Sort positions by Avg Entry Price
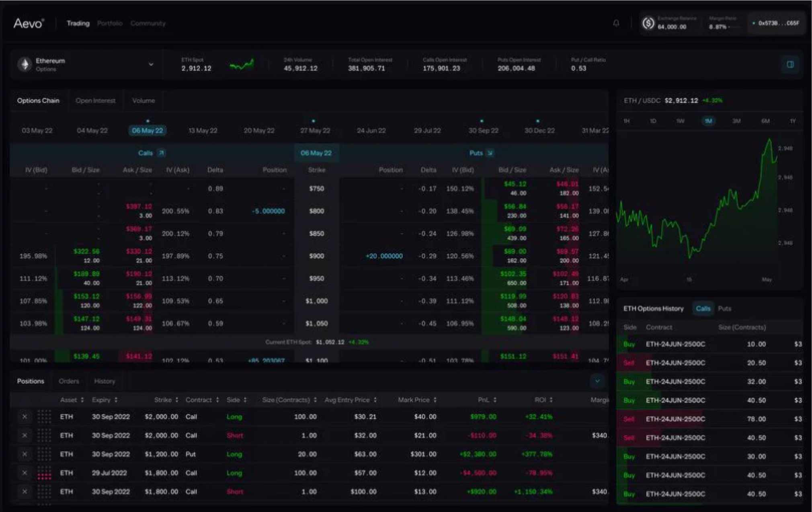812x512 pixels. 351,400
